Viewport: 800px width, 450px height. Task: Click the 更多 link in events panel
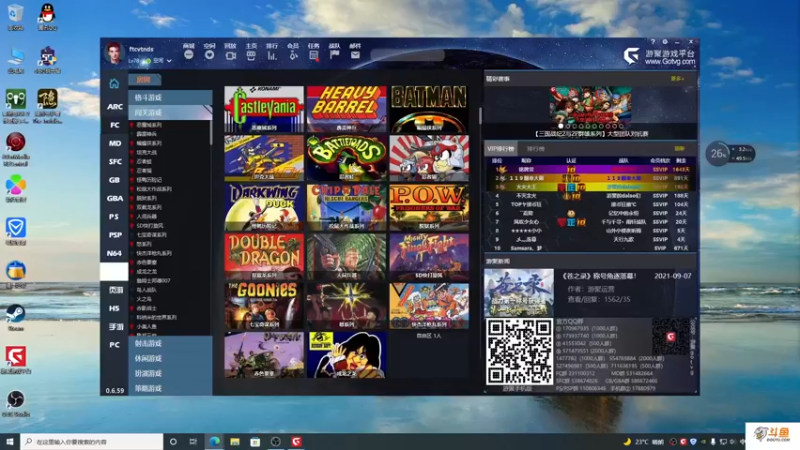[677, 79]
